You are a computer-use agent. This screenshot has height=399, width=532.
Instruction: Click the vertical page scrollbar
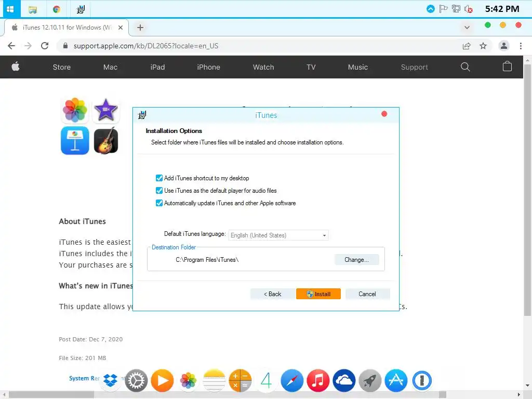coord(527,190)
